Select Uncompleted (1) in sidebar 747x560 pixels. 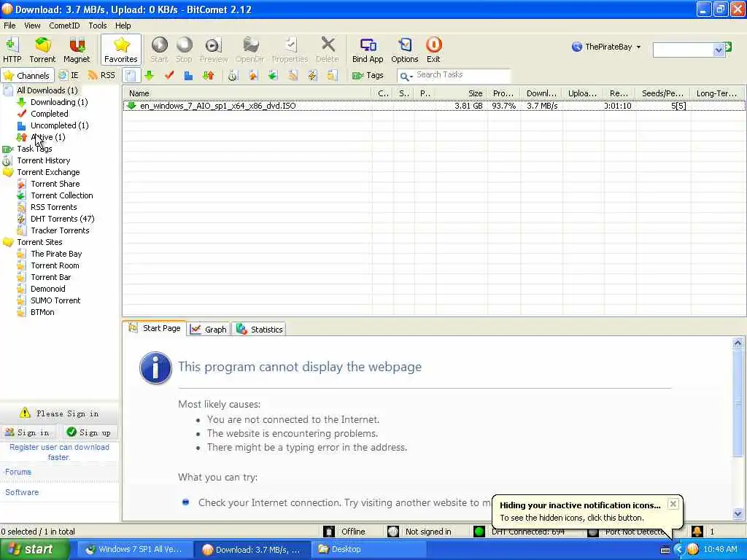60,125
